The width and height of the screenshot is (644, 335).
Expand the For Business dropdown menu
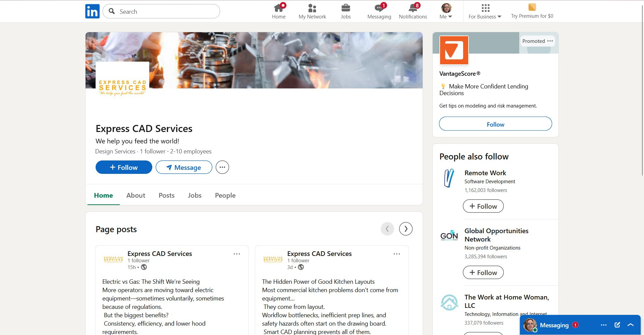(x=485, y=11)
